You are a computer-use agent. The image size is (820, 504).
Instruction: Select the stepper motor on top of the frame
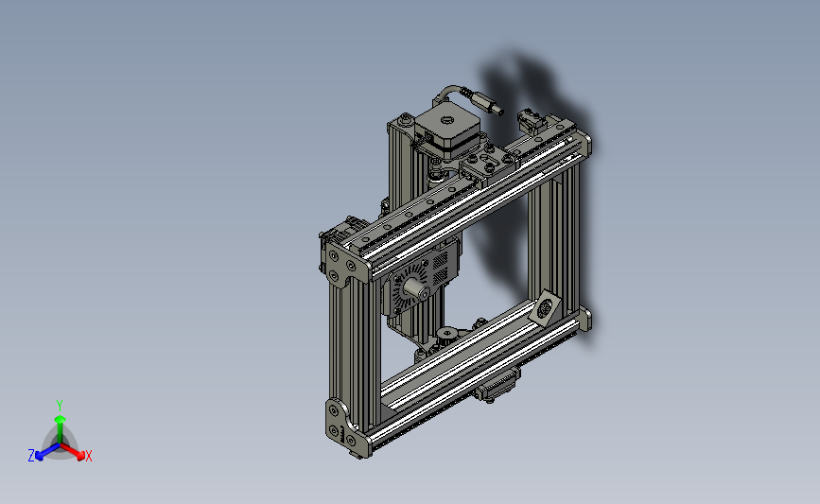(x=447, y=130)
